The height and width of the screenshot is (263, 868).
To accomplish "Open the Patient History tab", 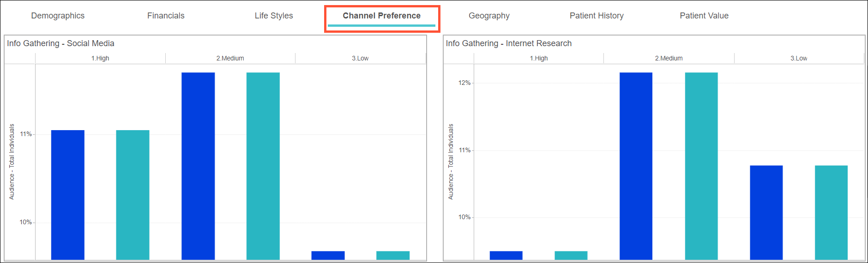I will pos(597,16).
